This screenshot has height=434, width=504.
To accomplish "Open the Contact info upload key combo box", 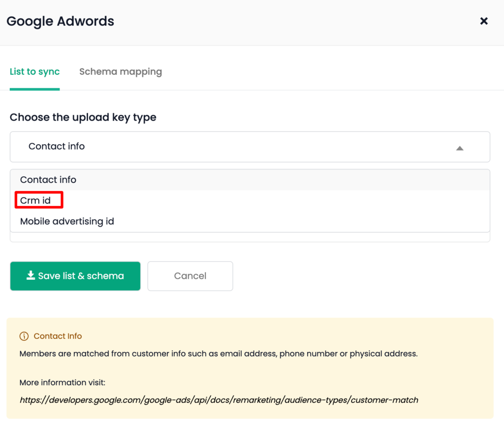I will pyautogui.click(x=250, y=147).
